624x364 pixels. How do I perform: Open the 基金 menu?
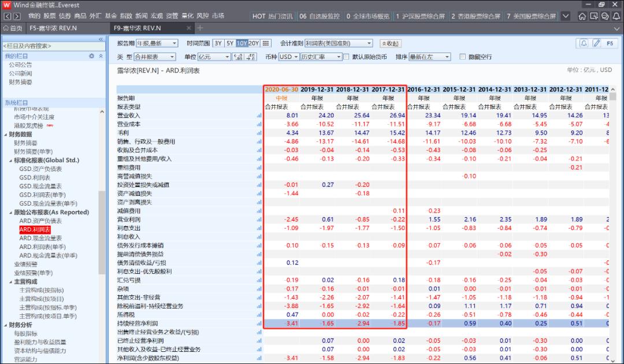coord(110,16)
